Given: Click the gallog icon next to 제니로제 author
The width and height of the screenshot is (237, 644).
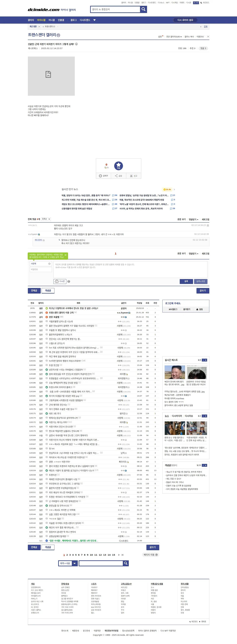Looking at the screenshot, I should (37, 49).
